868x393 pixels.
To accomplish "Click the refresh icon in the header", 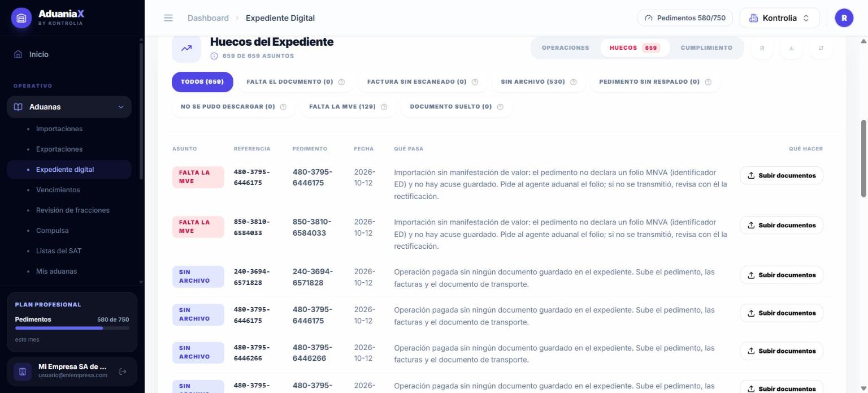I will tap(821, 48).
